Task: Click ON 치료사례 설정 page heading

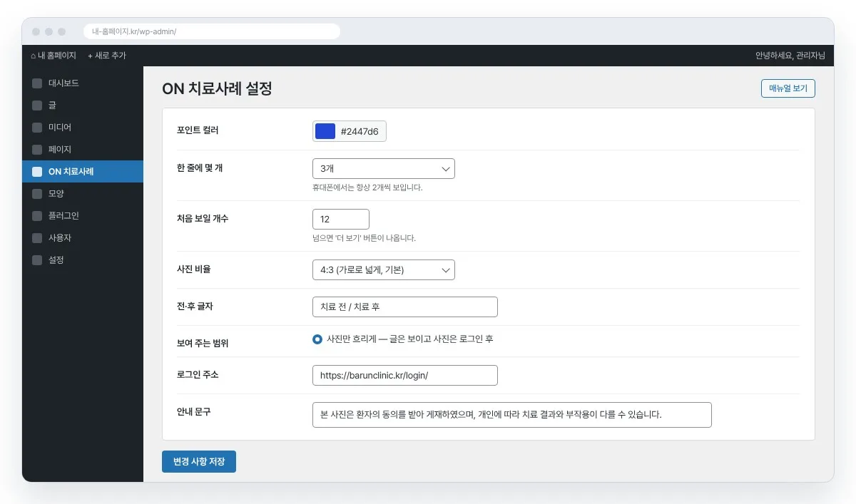Action: tap(218, 89)
